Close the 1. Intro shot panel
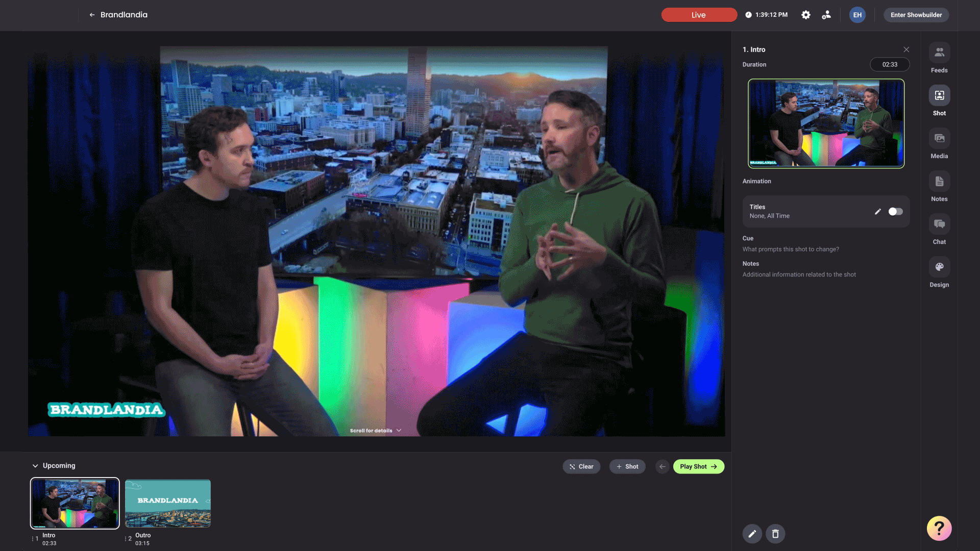This screenshot has height=551, width=980. (906, 49)
